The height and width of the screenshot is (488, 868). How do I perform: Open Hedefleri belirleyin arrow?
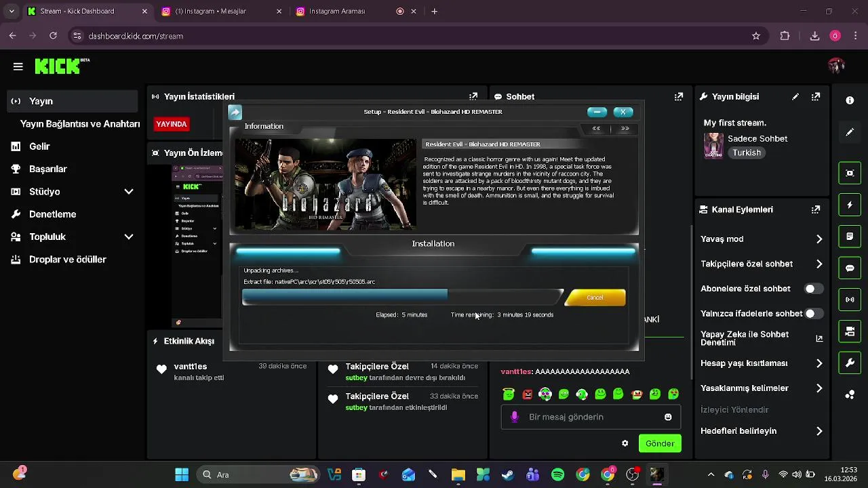(x=819, y=431)
